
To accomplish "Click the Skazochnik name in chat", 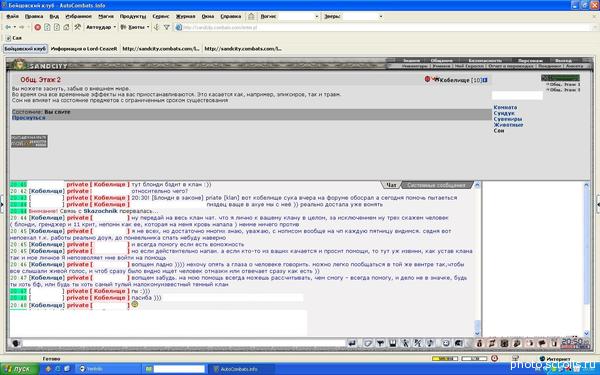I will pos(100,211).
